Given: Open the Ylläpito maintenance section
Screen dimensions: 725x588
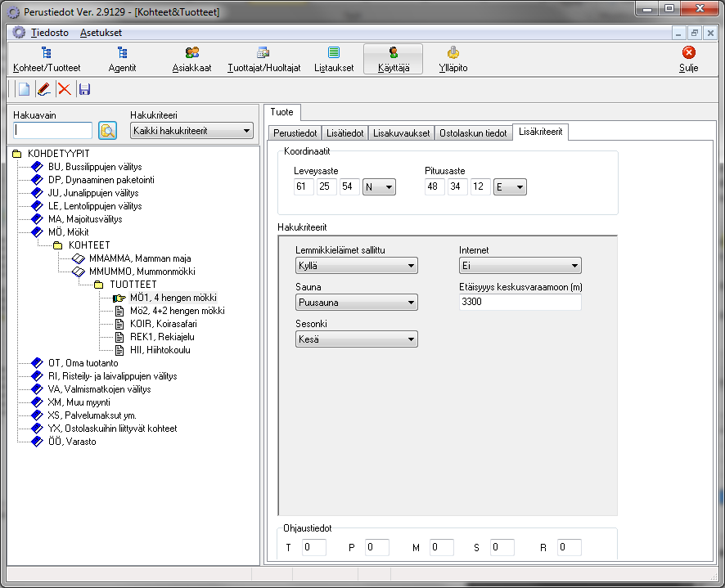Looking at the screenshot, I should 453,59.
